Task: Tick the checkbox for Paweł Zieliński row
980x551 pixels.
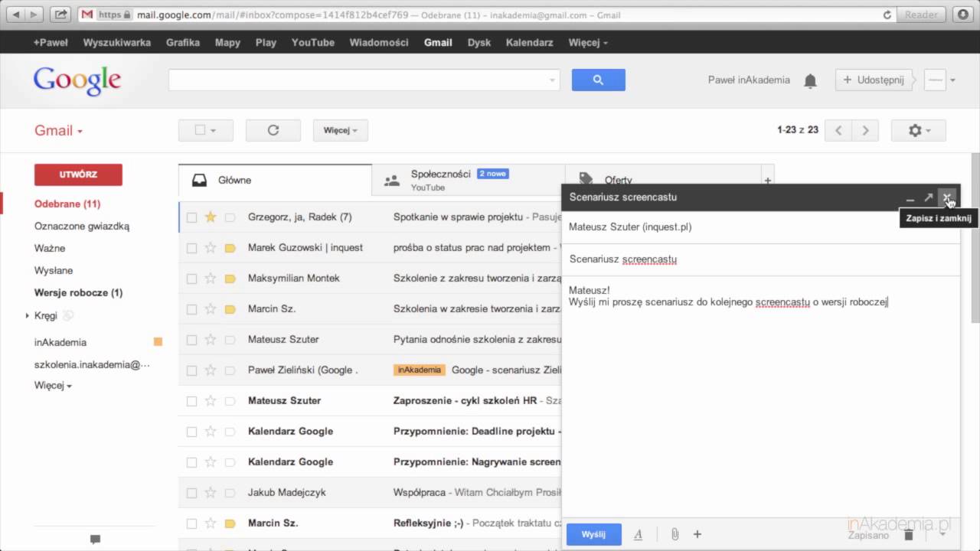Action: (191, 370)
